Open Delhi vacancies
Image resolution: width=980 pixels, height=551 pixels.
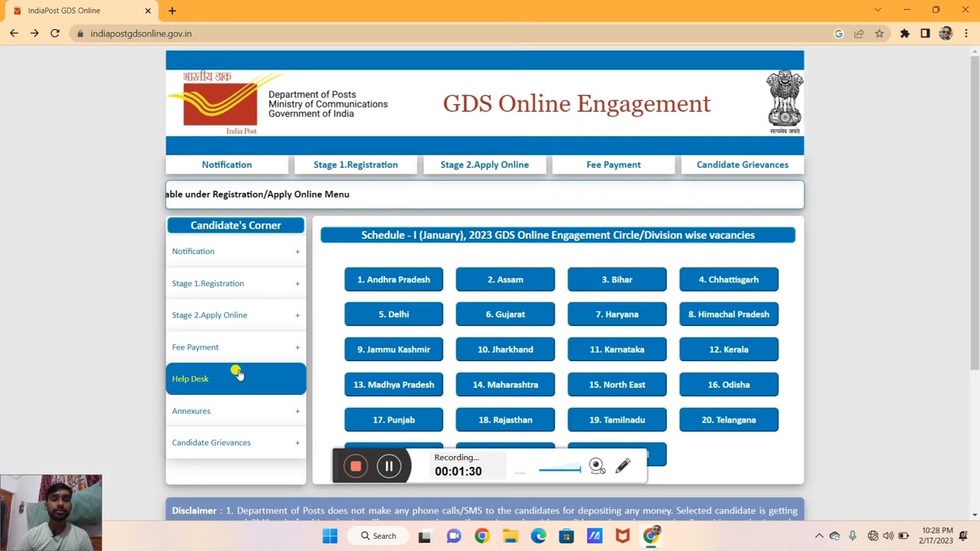(x=394, y=315)
